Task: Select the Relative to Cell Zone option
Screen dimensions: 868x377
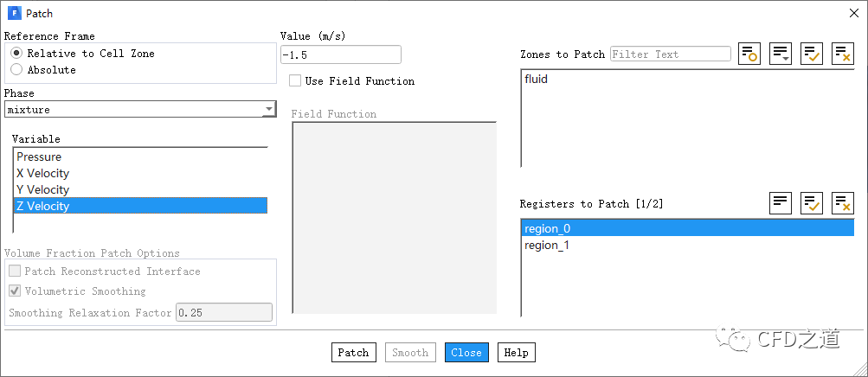Action: (x=16, y=54)
